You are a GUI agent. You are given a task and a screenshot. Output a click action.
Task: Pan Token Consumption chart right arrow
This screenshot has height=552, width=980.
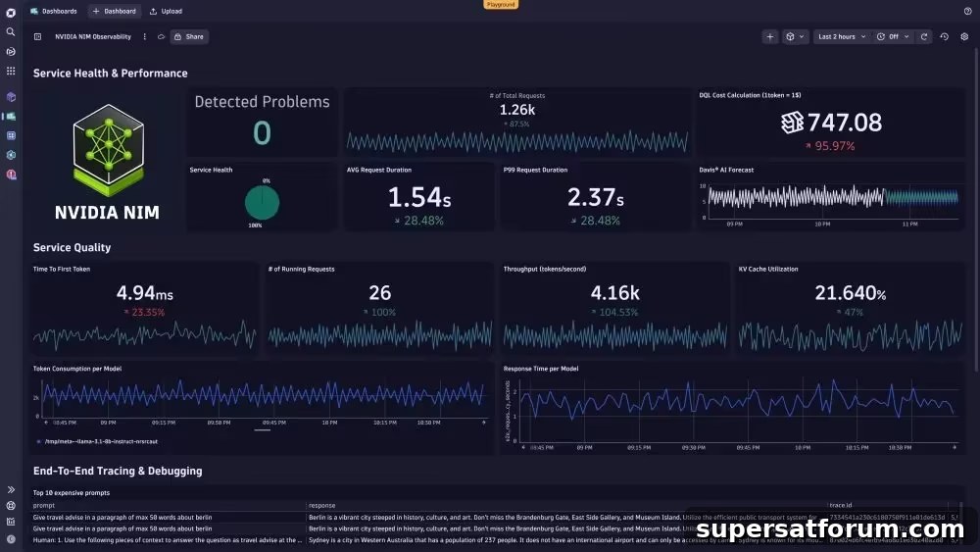pyautogui.click(x=484, y=423)
